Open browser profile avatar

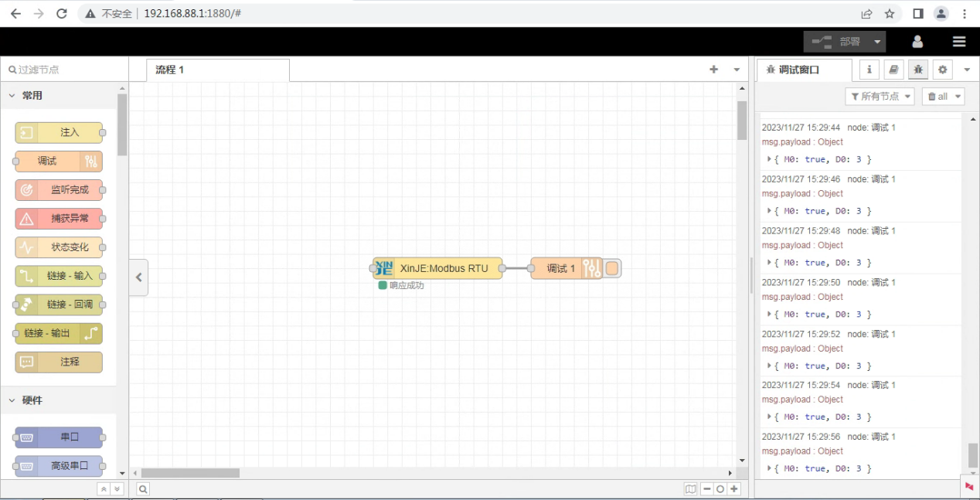[941, 13]
